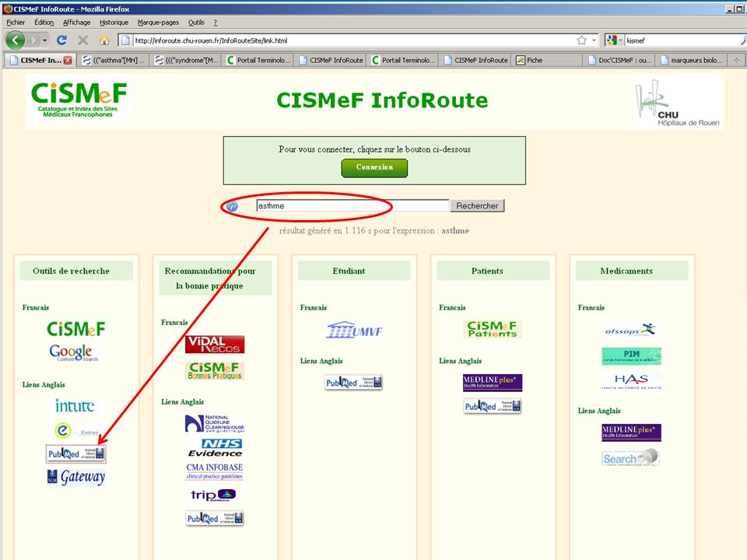
Task: Open CISMeF Patients logo
Action: [x=492, y=329]
